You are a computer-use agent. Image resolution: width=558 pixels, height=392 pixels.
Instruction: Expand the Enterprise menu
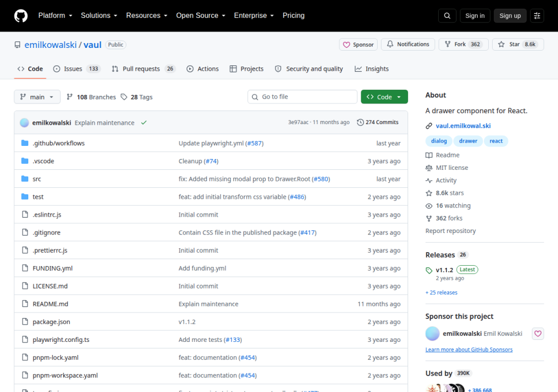click(254, 16)
